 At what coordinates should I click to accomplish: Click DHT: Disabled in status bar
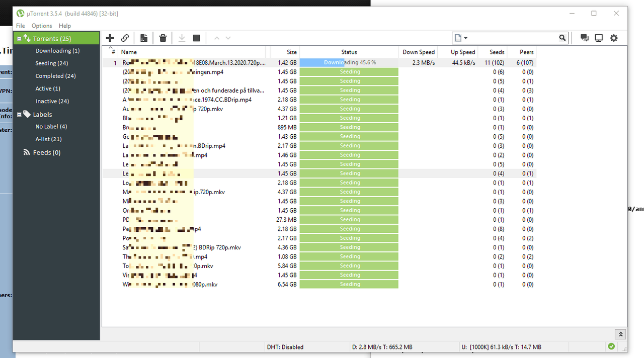(285, 347)
